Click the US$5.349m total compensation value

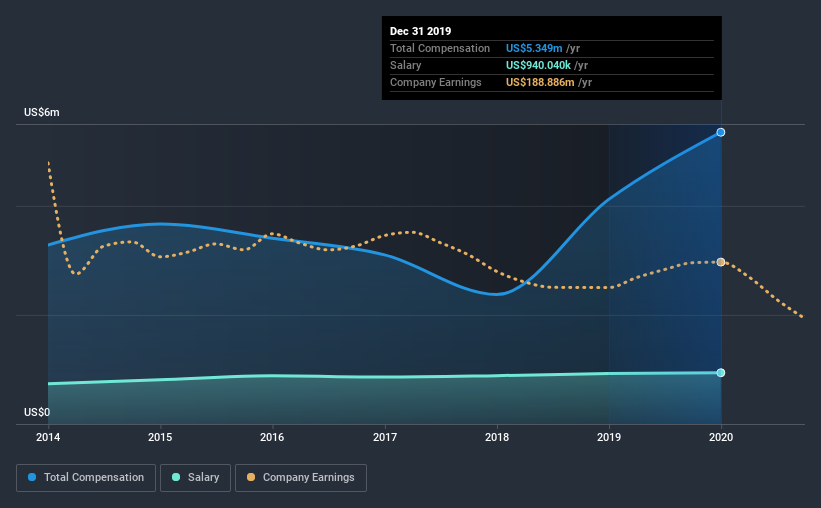[x=534, y=48]
